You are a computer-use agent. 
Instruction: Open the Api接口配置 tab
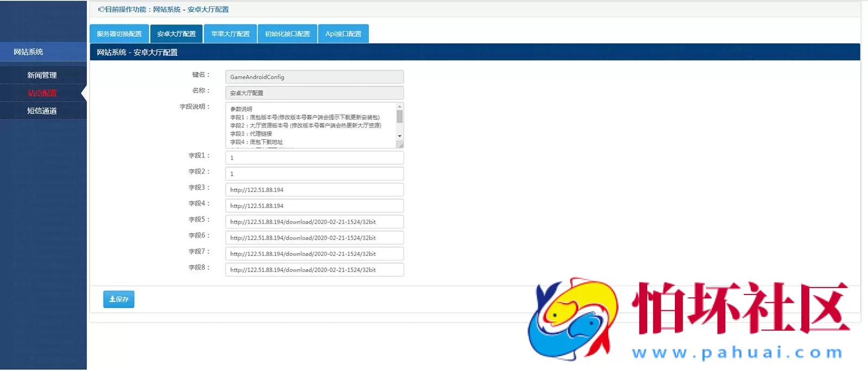[343, 34]
